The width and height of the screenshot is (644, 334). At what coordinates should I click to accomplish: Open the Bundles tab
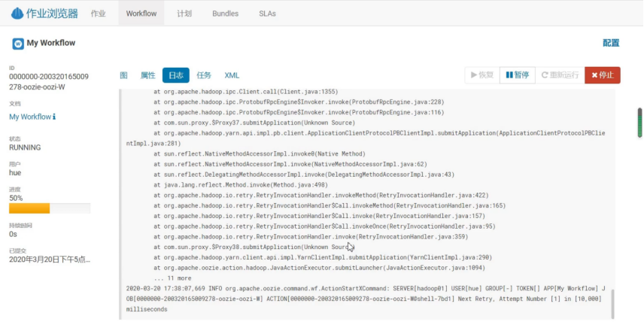225,14
